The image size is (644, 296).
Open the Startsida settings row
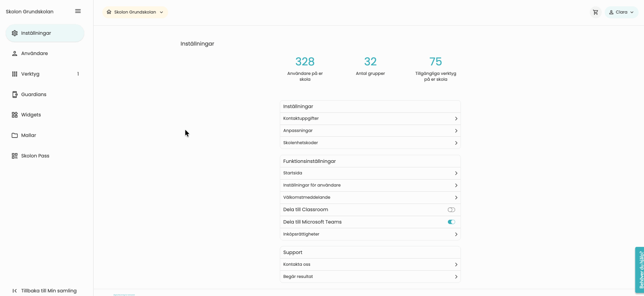click(370, 173)
